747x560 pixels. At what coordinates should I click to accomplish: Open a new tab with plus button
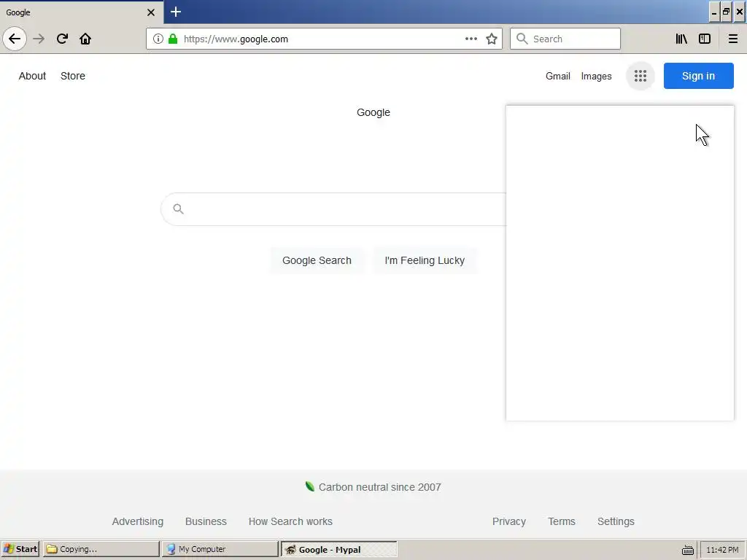coord(176,12)
